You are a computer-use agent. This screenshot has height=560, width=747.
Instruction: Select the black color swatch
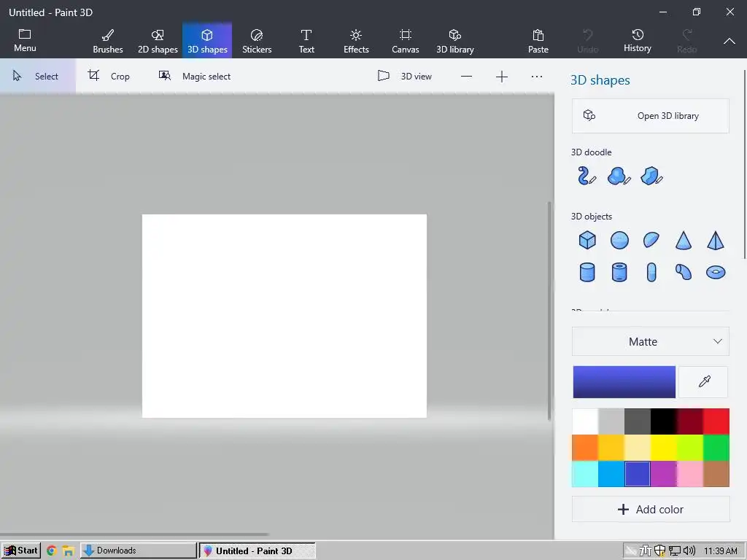pyautogui.click(x=664, y=421)
